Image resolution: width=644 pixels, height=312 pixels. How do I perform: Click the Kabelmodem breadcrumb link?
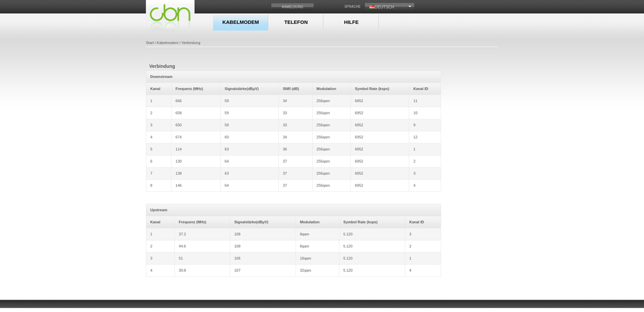(x=168, y=43)
